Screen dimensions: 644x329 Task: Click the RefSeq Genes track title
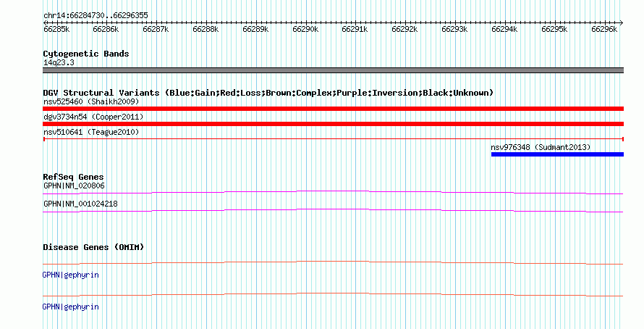pos(73,177)
